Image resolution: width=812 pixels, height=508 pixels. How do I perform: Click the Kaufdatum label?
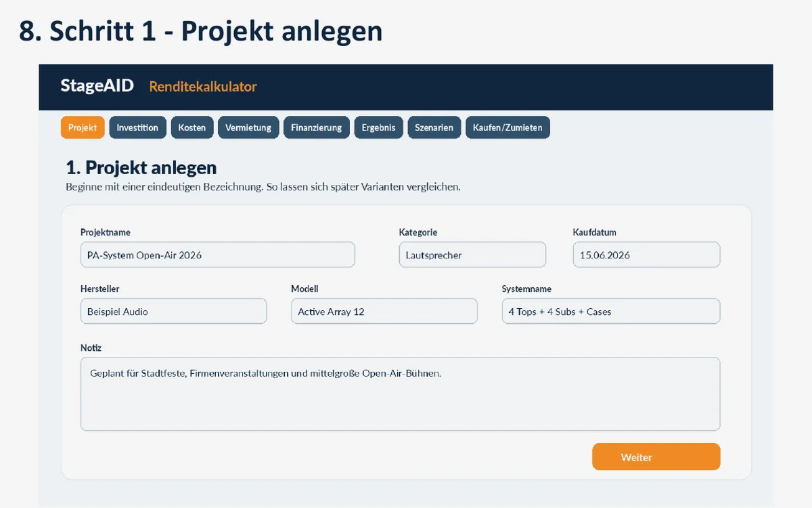click(x=595, y=232)
